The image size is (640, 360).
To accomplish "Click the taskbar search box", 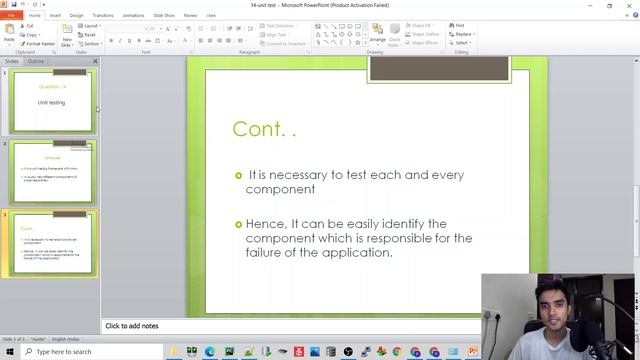I will 92,351.
